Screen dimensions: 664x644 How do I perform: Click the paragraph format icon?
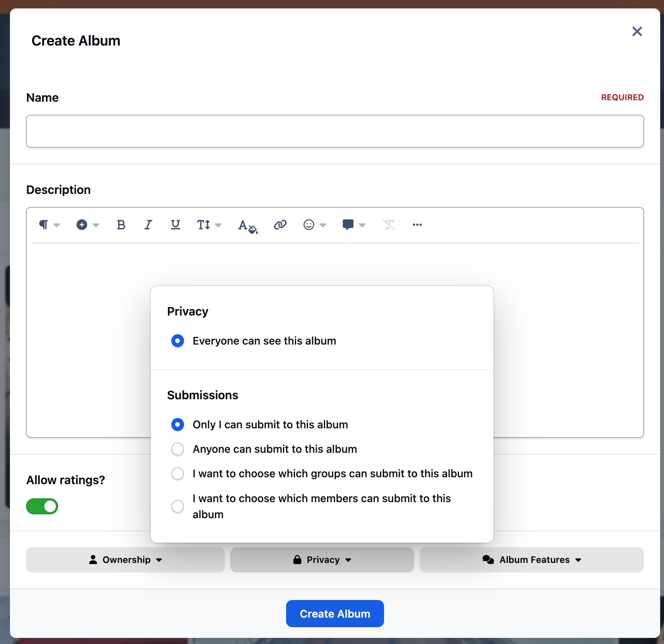coord(44,225)
